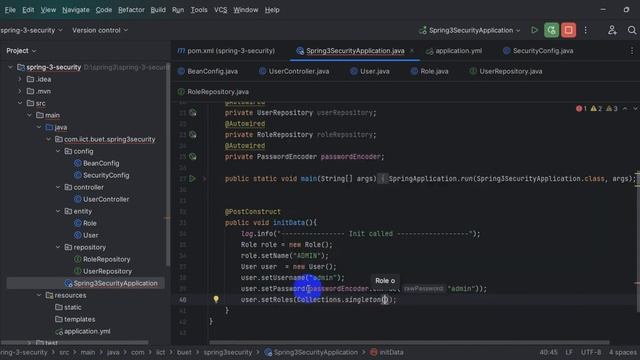Switch to the BeanConfig.java tab
This screenshot has width=640, height=360.
tap(208, 71)
